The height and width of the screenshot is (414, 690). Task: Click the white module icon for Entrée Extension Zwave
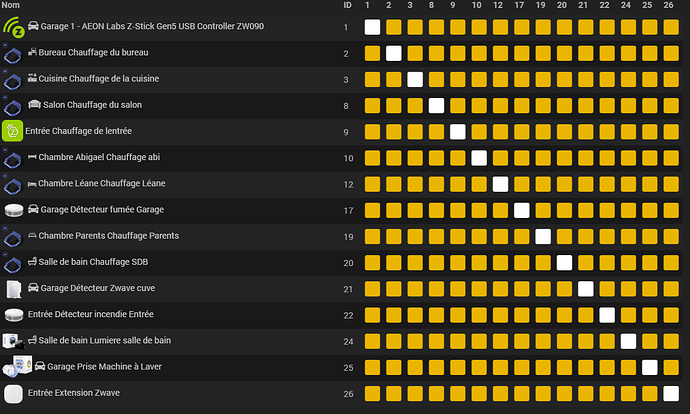(x=13, y=393)
